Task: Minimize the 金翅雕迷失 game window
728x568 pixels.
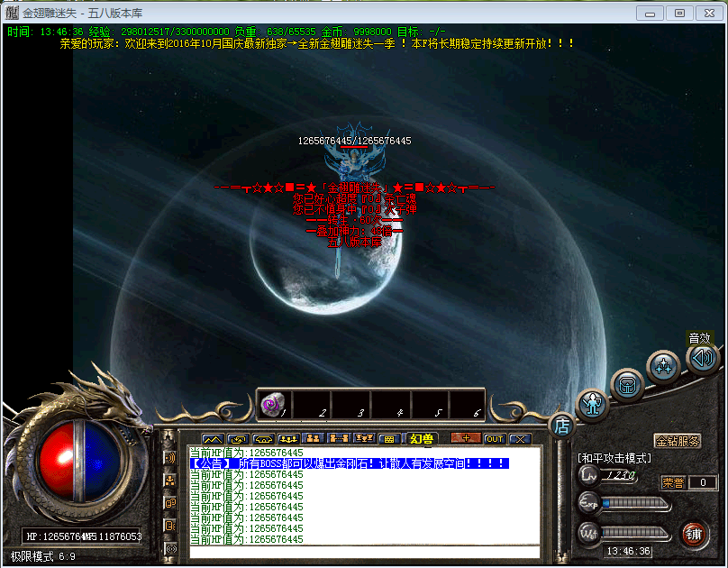Action: pyautogui.click(x=650, y=13)
